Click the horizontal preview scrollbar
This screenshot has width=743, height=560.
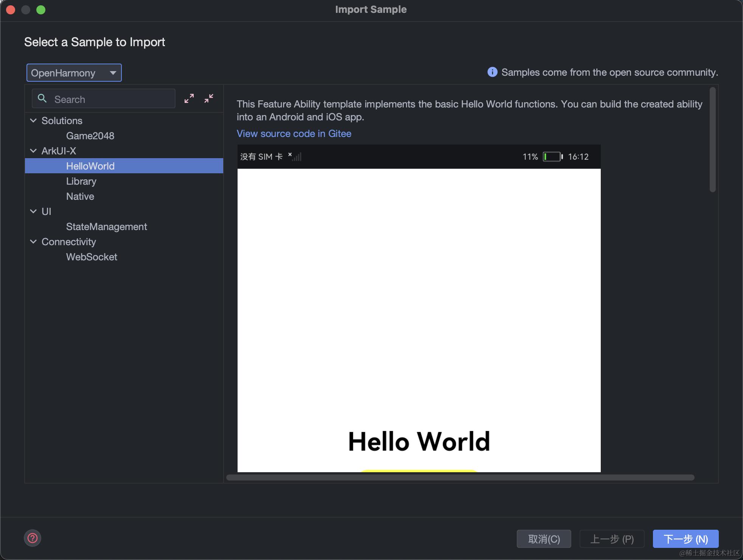pos(460,478)
